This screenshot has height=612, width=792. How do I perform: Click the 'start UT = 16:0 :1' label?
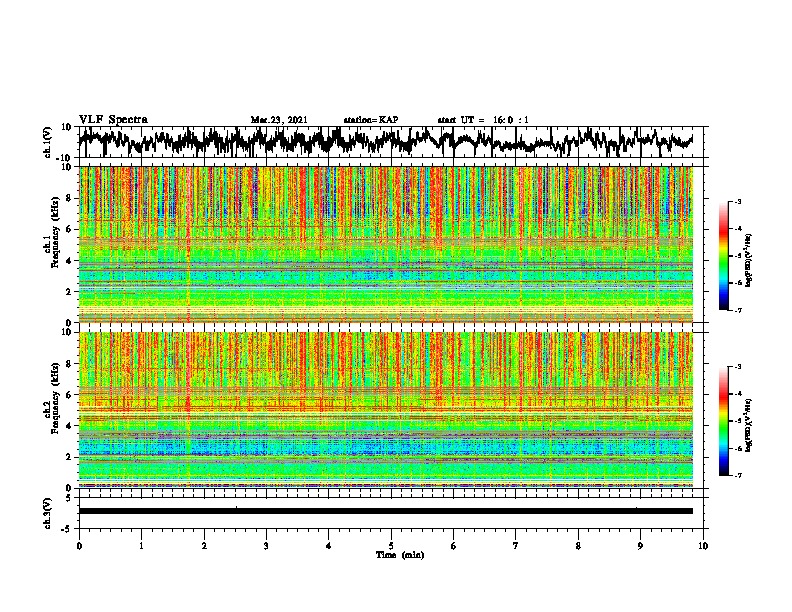[483, 120]
